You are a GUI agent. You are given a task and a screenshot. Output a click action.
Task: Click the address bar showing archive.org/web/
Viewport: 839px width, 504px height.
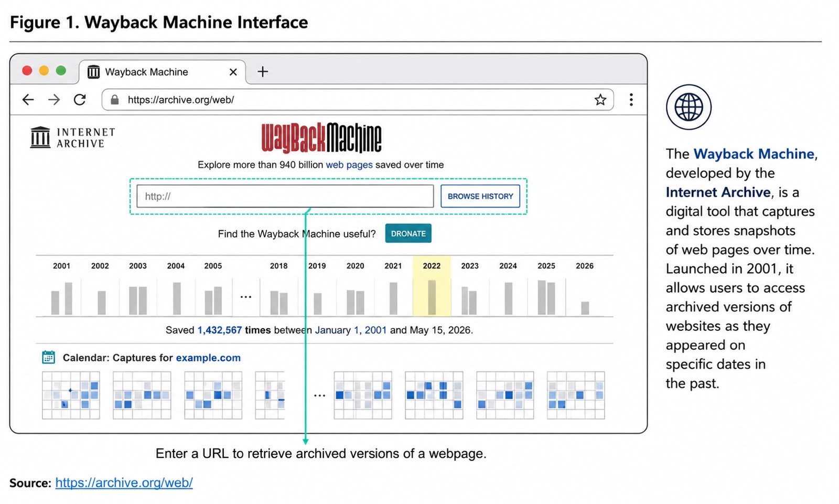pyautogui.click(x=358, y=100)
